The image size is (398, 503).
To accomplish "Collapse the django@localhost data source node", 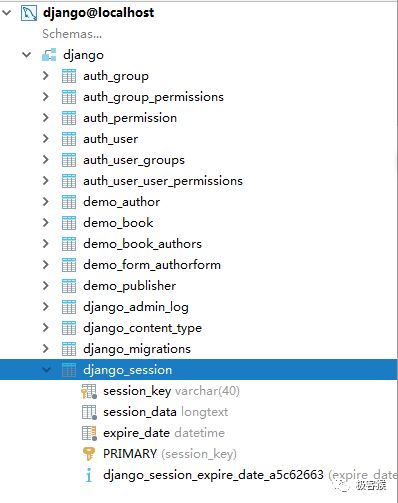I will [7, 13].
